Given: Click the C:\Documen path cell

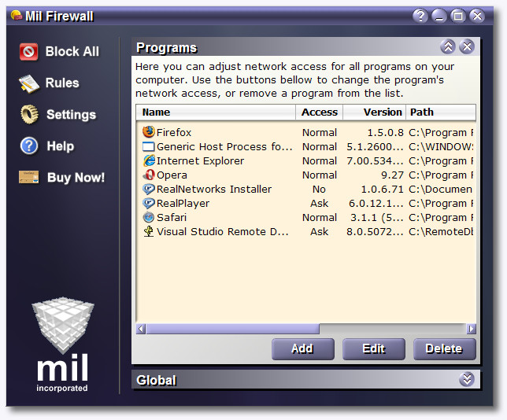Looking at the screenshot, I should [440, 190].
